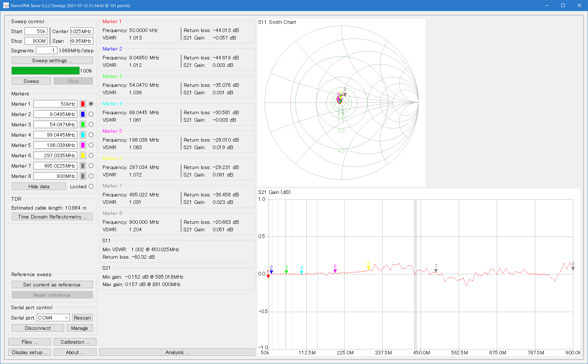Image resolution: width=588 pixels, height=364 pixels.
Task: Click Marker 2 frequency input 9.0495MHz
Action: [x=55, y=114]
